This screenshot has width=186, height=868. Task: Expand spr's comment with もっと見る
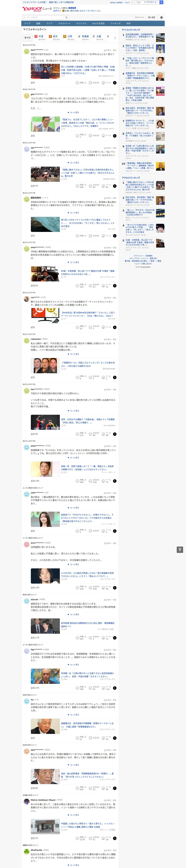tap(73, 162)
